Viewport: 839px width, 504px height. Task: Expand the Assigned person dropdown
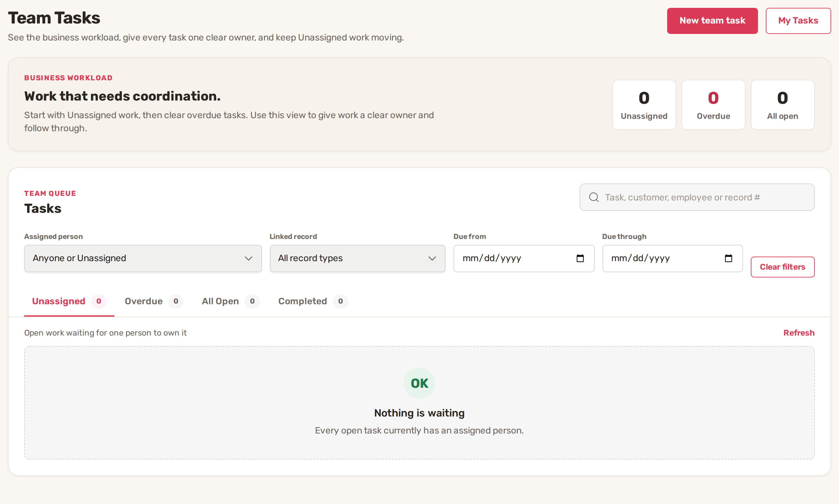[x=143, y=259]
